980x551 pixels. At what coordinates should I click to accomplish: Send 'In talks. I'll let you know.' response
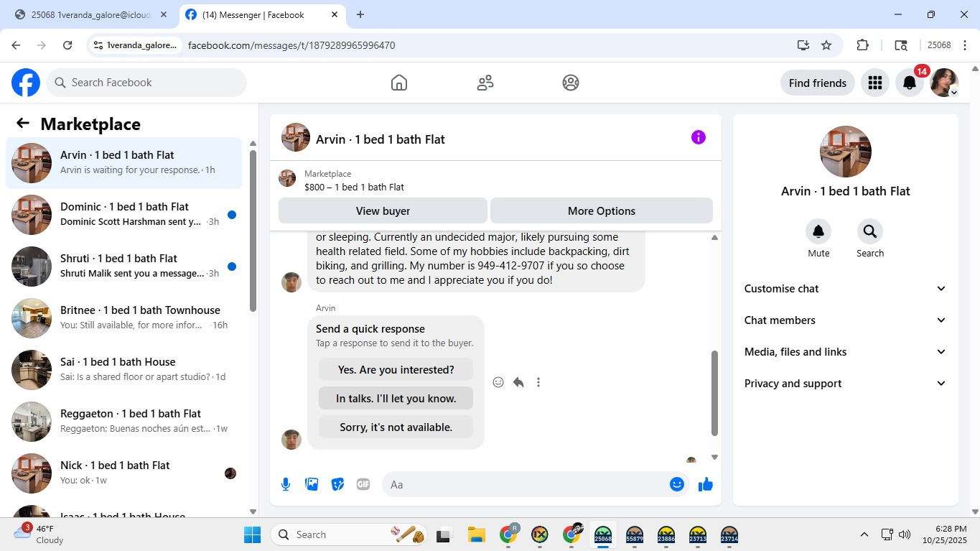coord(396,399)
